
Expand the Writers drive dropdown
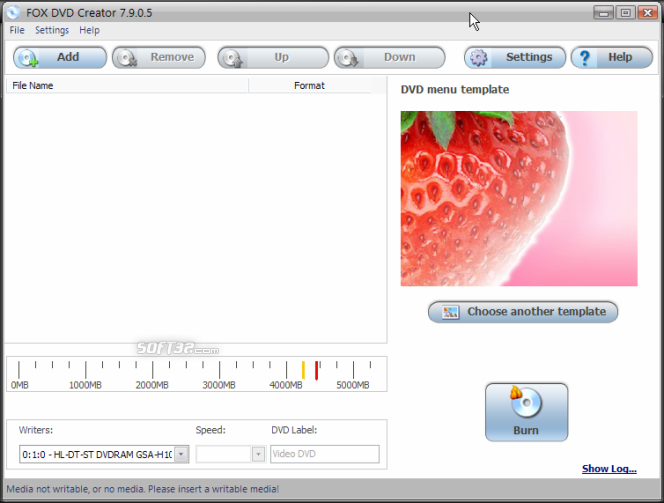click(181, 454)
